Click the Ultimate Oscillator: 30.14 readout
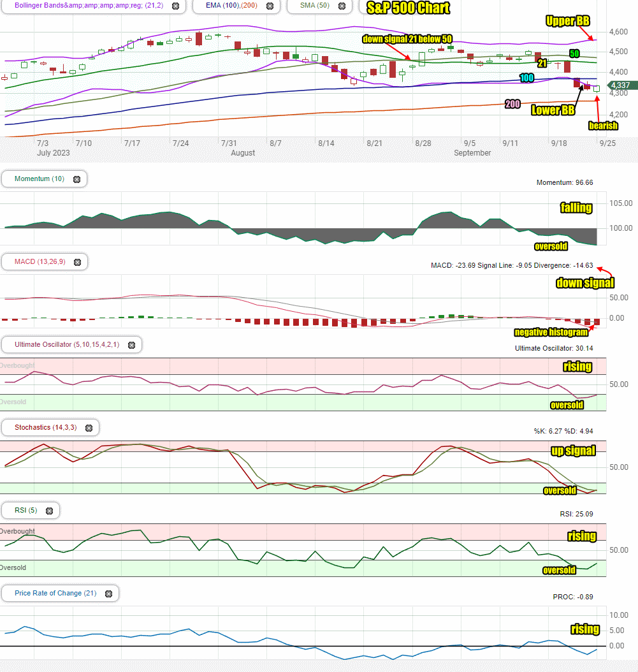This screenshot has height=672, width=638. [x=554, y=348]
